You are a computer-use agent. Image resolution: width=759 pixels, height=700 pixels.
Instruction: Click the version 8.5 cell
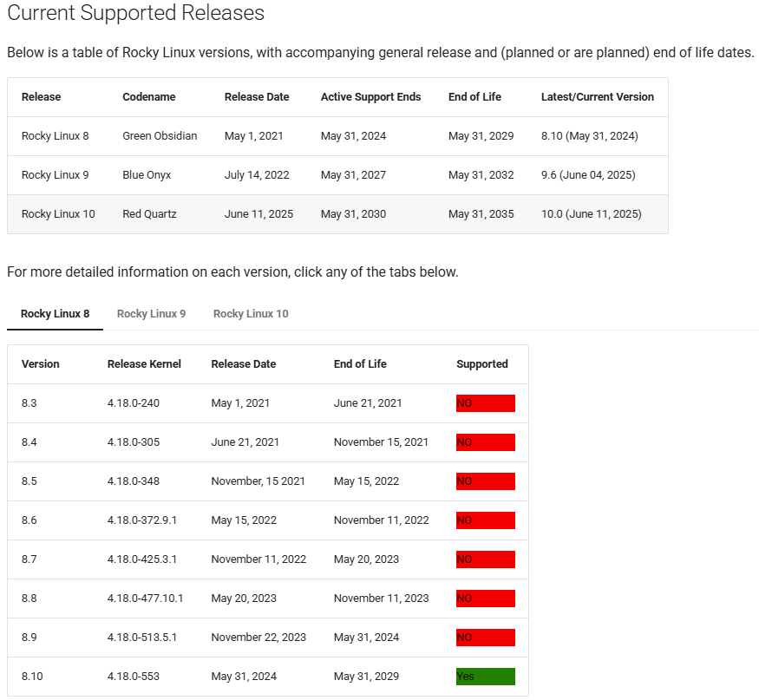(x=29, y=481)
